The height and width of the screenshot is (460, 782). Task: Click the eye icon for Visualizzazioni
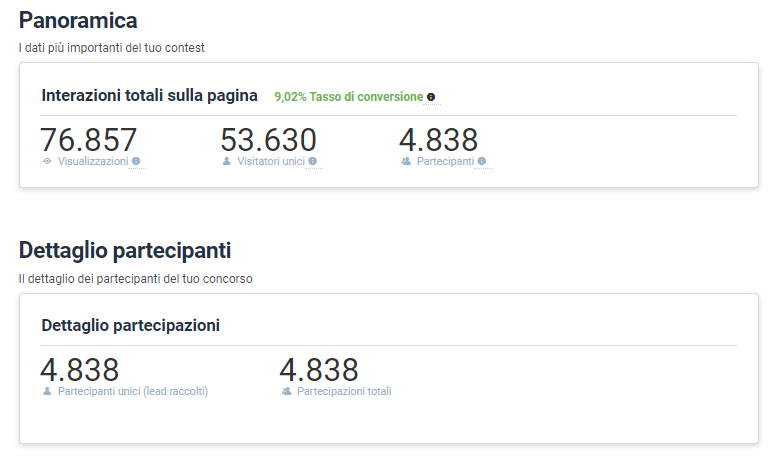(47, 161)
